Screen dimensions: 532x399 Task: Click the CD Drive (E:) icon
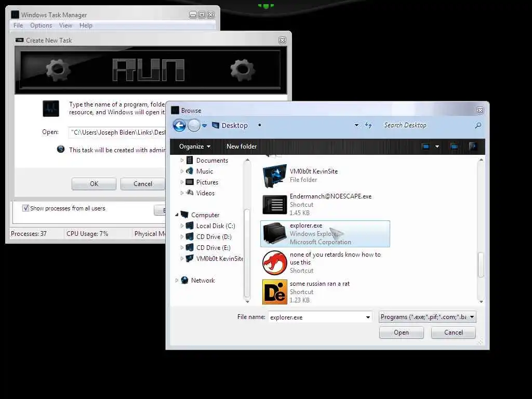tap(190, 248)
